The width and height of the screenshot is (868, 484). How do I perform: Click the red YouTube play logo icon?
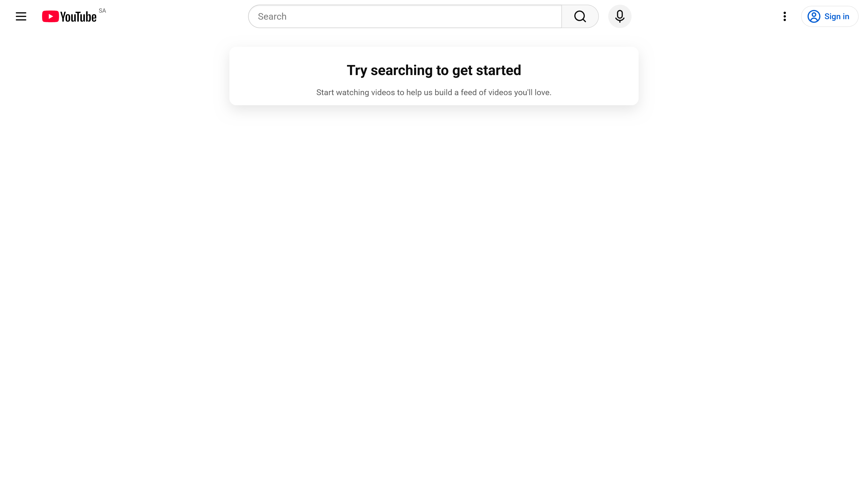tap(51, 16)
